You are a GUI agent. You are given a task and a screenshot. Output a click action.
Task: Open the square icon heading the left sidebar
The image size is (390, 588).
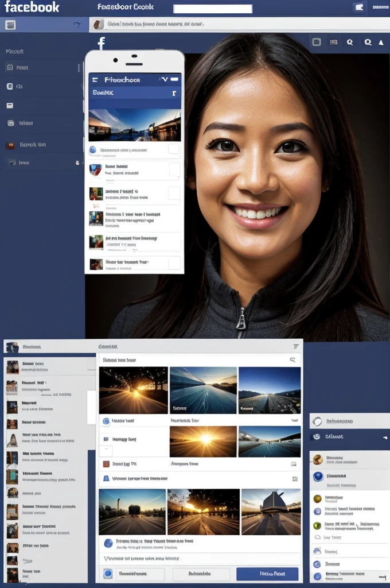point(10,25)
